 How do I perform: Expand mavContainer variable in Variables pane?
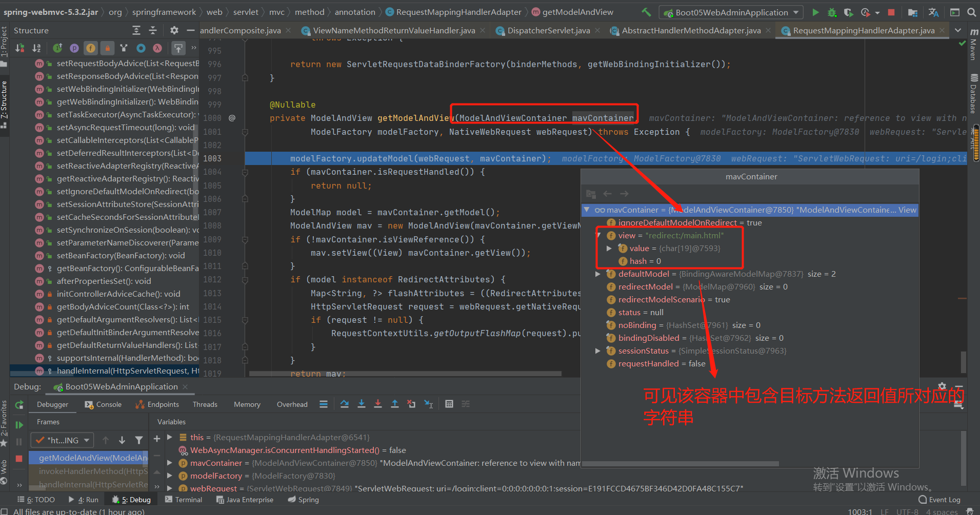pyautogui.click(x=170, y=463)
